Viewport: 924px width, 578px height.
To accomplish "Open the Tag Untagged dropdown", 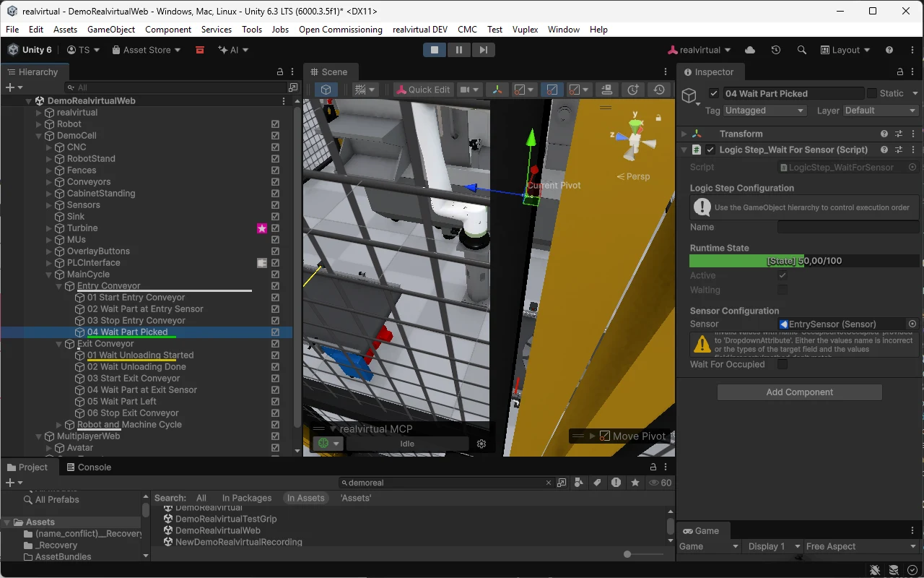I will 765,111.
